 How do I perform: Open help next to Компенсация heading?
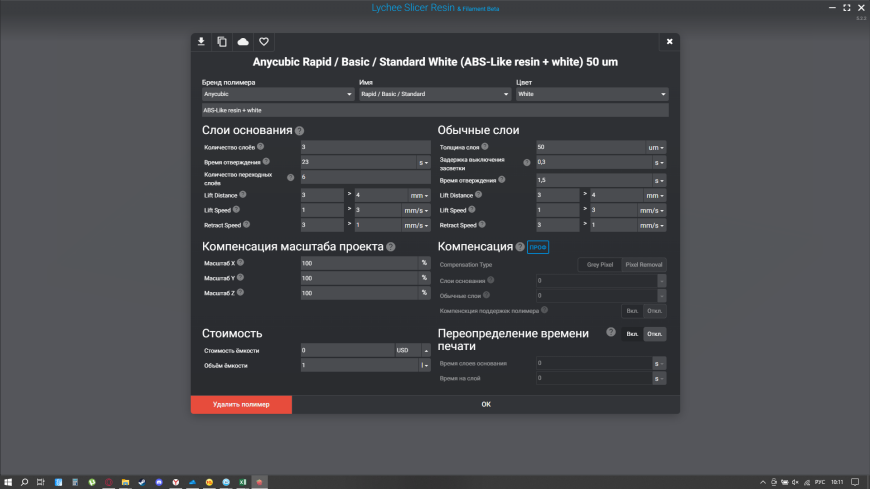pos(520,247)
